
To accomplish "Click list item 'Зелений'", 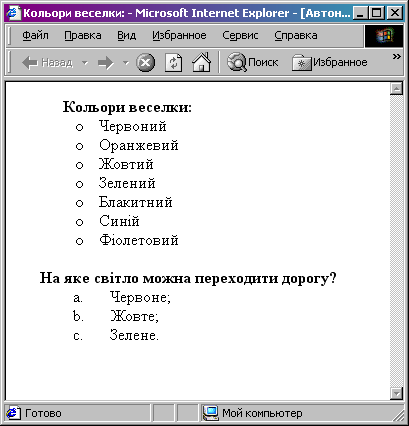I will 127,183.
